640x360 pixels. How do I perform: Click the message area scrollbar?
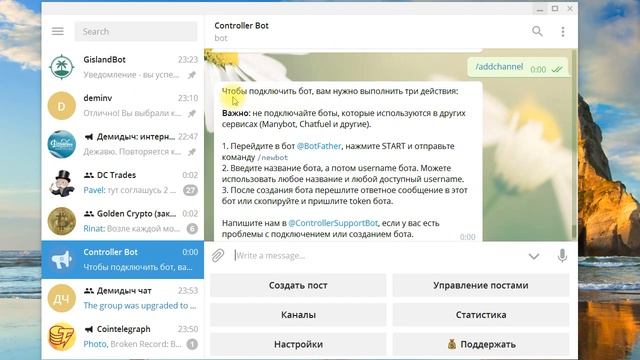575,144
